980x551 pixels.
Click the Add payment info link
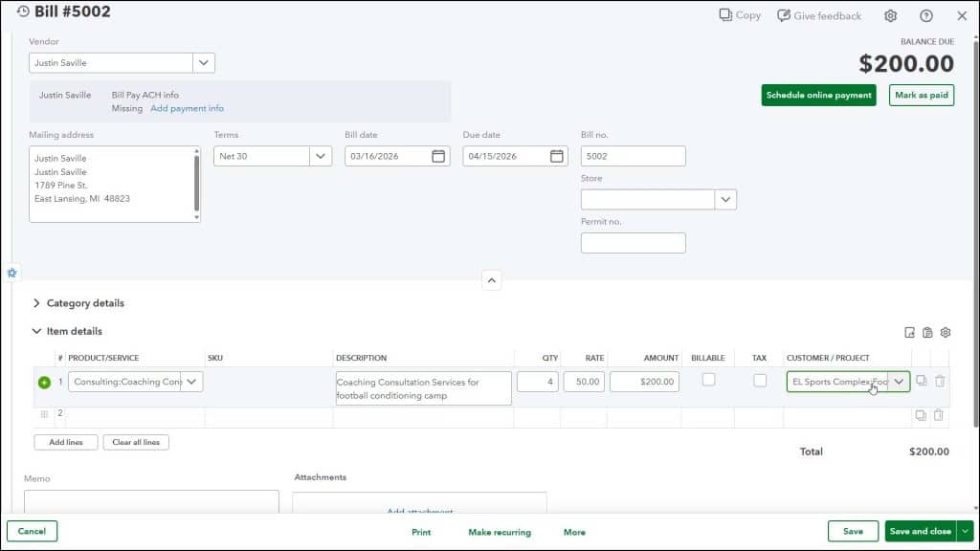point(188,108)
